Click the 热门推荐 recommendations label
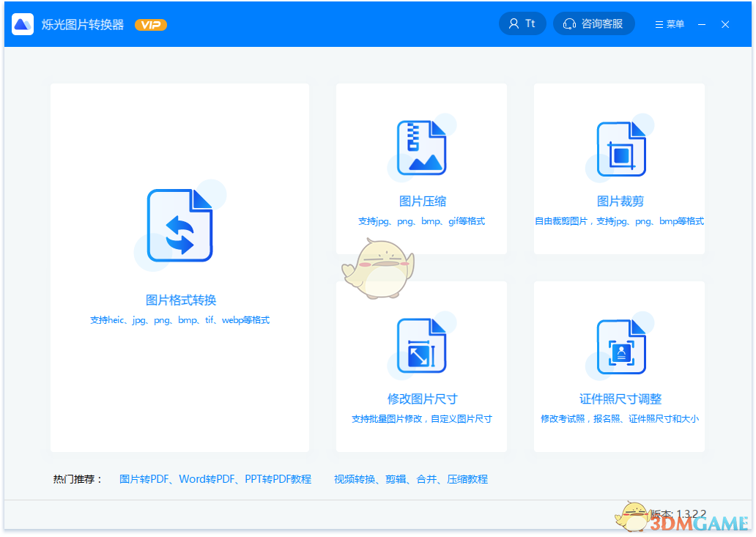Image resolution: width=756 pixels, height=537 pixels. coord(76,478)
